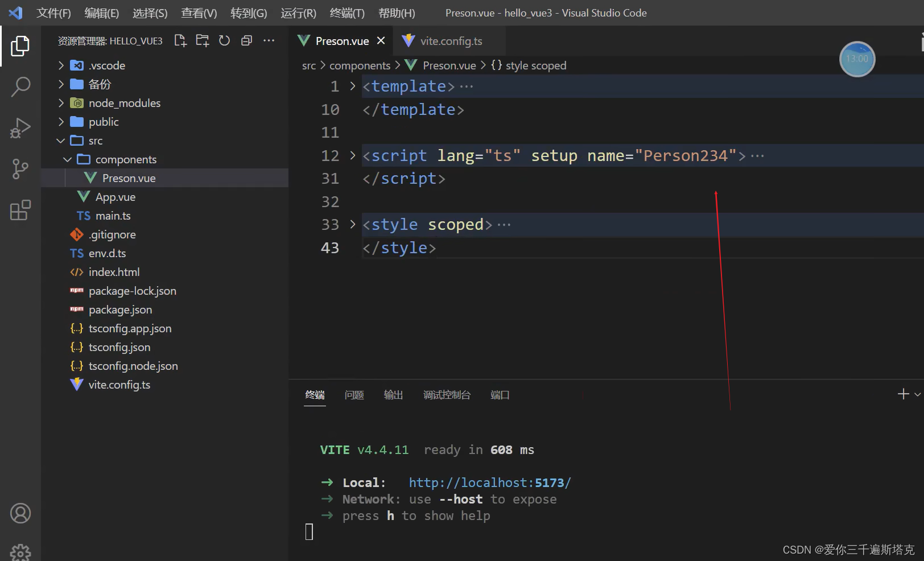Open the Source Control view
The image size is (924, 561).
pyautogui.click(x=20, y=169)
